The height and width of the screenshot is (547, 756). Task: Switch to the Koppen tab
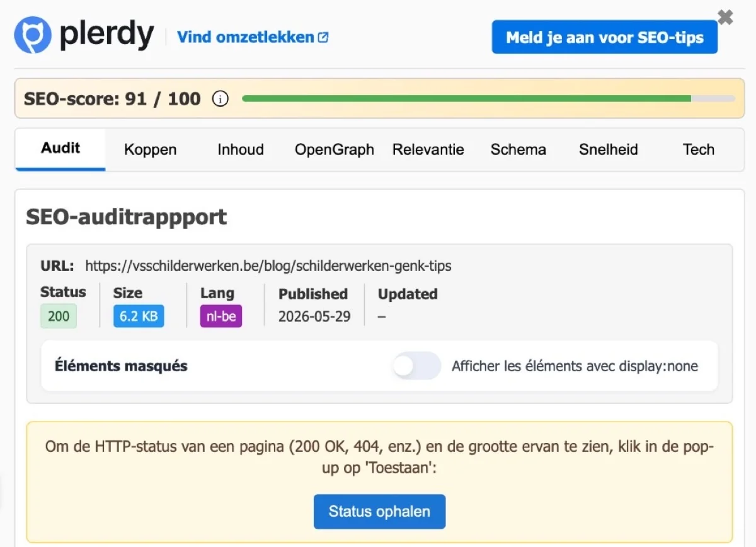click(150, 150)
